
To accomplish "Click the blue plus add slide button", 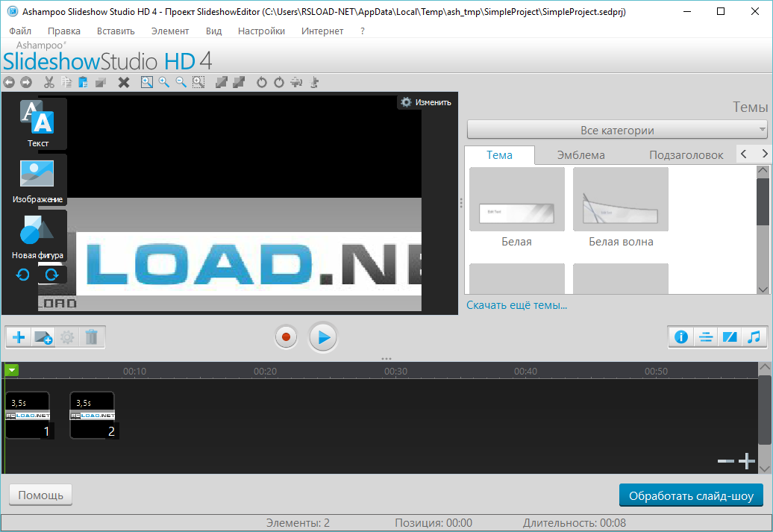I will [19, 337].
